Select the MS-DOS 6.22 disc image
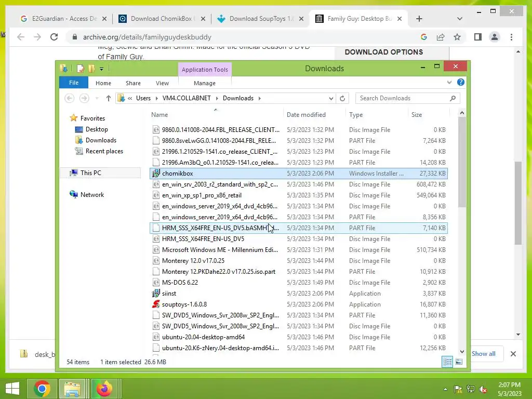 (299, 283)
